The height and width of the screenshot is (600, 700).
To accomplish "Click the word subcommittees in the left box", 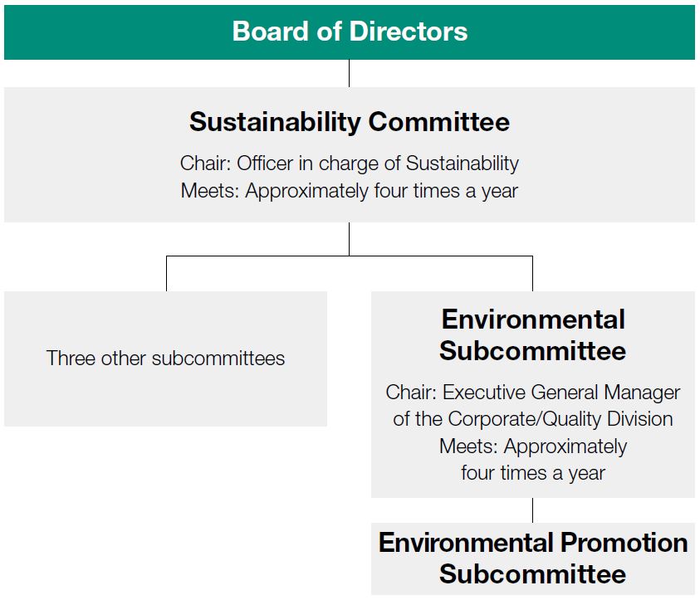I will click(218, 359).
